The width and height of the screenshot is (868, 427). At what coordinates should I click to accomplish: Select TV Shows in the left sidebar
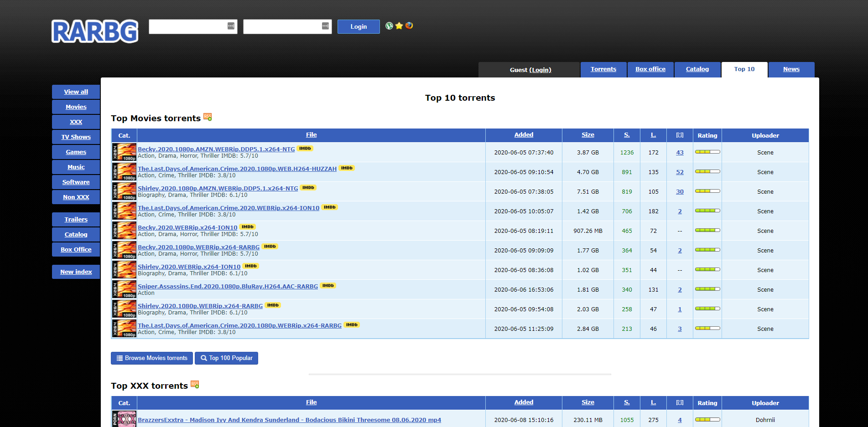(x=76, y=137)
